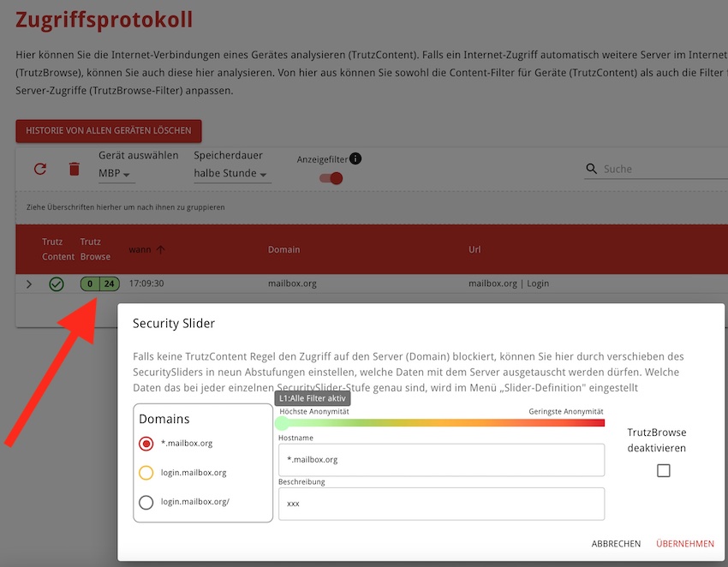Click the Domain column header
Screen dimensions: 728x567
point(283,249)
